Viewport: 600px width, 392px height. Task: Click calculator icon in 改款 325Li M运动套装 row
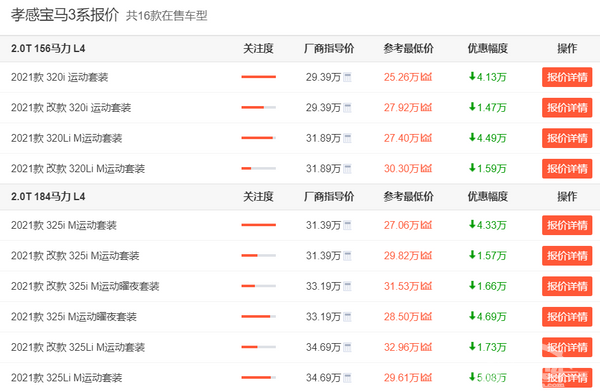pos(347,348)
